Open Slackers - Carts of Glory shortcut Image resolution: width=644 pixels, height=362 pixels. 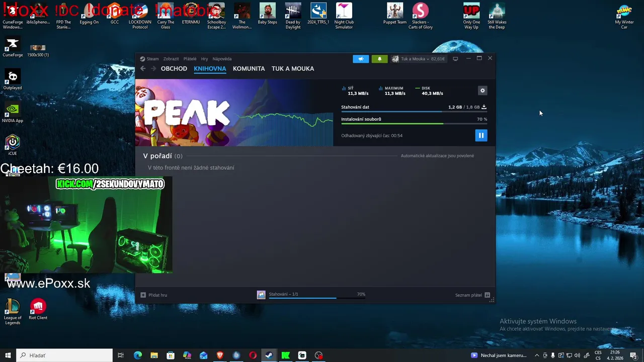421,16
